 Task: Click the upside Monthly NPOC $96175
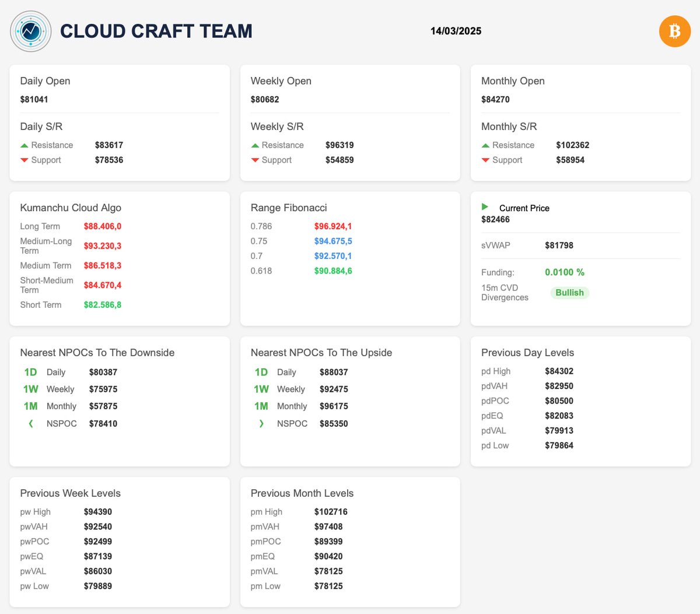click(334, 406)
